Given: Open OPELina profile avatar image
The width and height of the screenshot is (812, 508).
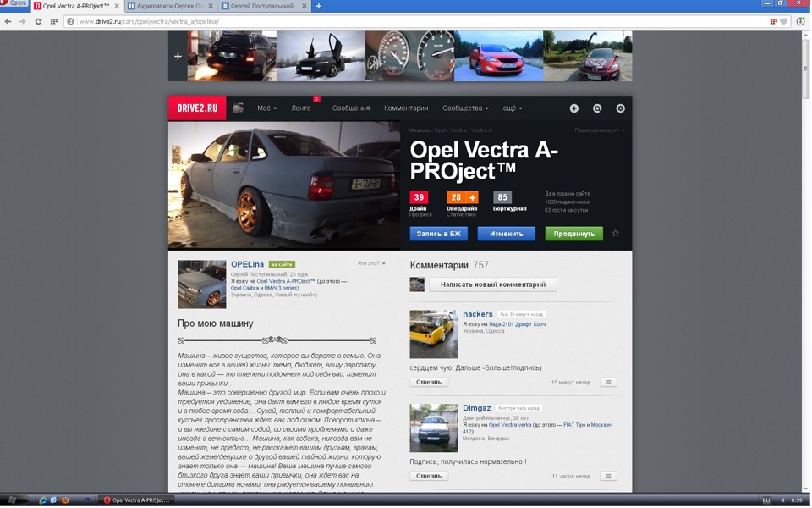Looking at the screenshot, I should (x=202, y=284).
